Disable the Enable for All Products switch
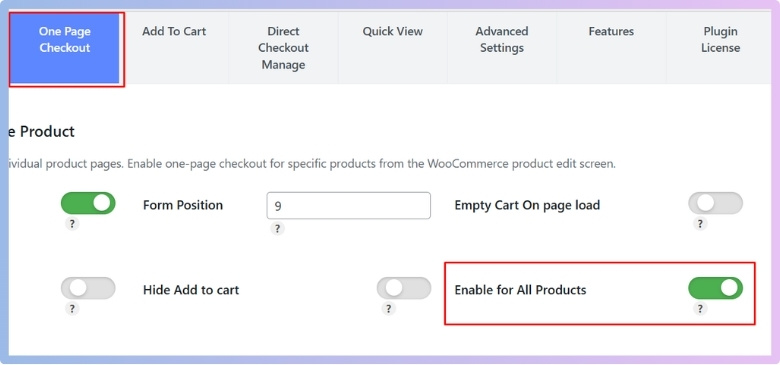This screenshot has height=365, width=780. [x=715, y=288]
